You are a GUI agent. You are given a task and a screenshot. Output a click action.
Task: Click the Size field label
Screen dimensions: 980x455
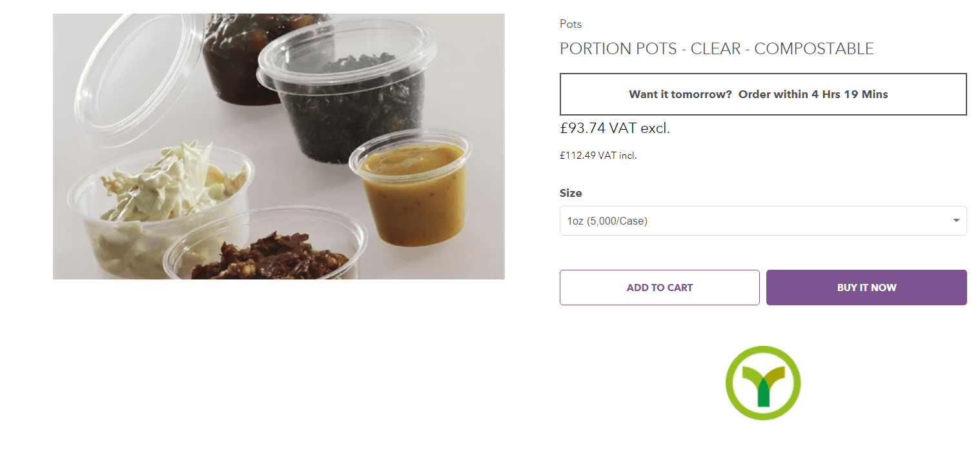pos(571,193)
